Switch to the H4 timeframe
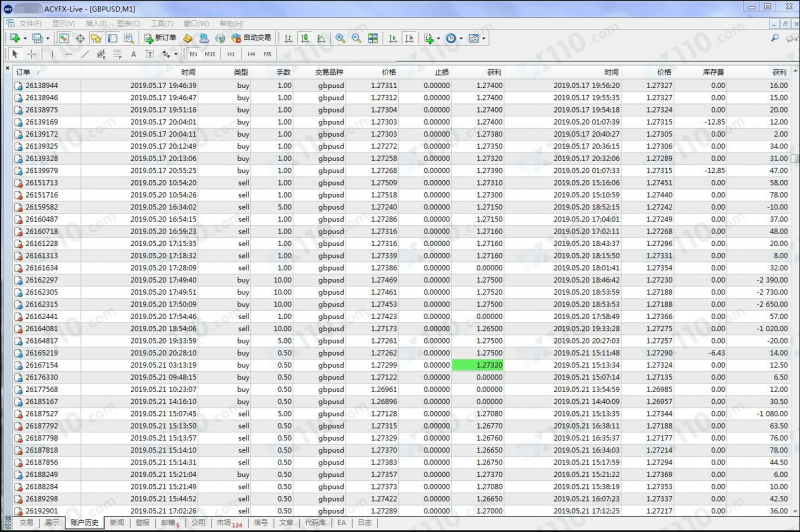800x532 pixels. click(x=251, y=54)
